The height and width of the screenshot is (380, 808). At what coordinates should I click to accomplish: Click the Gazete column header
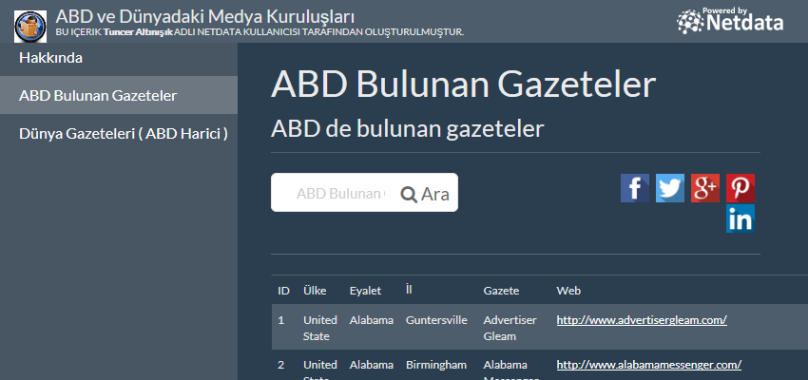click(x=501, y=291)
